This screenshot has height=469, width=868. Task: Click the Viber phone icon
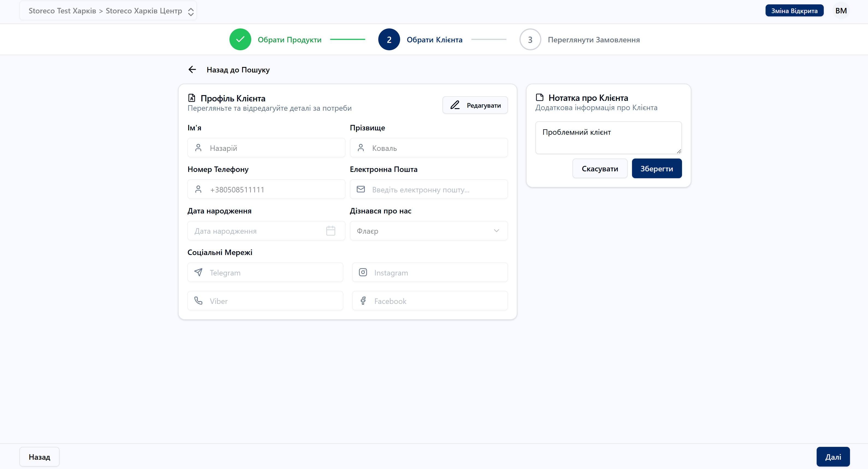point(199,301)
